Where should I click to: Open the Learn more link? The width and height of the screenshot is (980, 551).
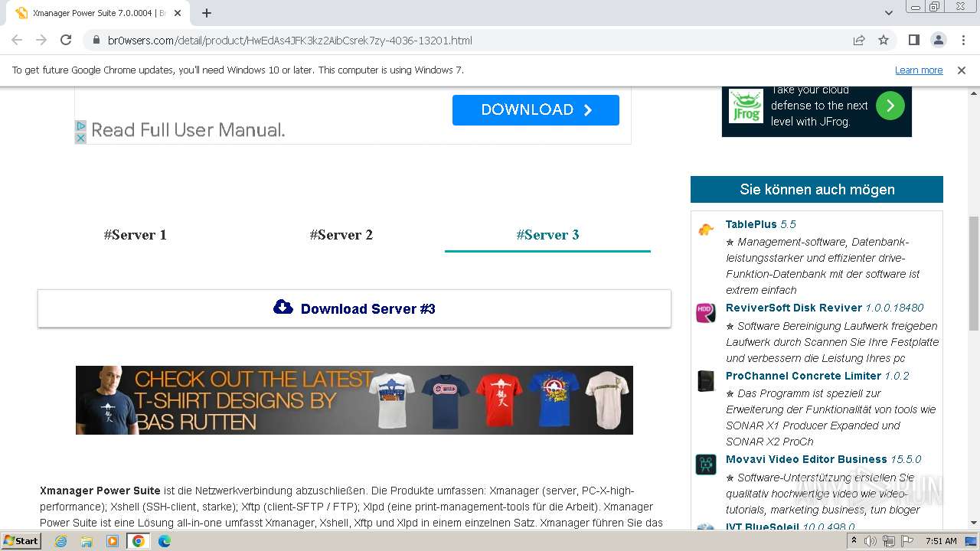(x=919, y=70)
